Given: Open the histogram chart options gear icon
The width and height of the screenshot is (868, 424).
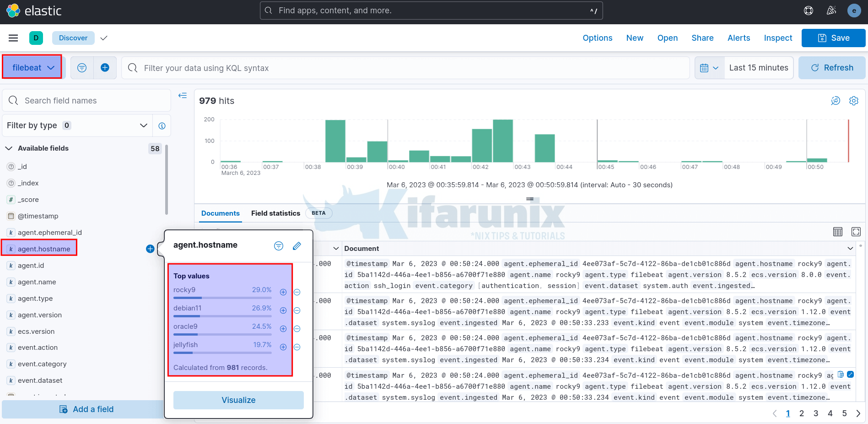Looking at the screenshot, I should tap(854, 101).
